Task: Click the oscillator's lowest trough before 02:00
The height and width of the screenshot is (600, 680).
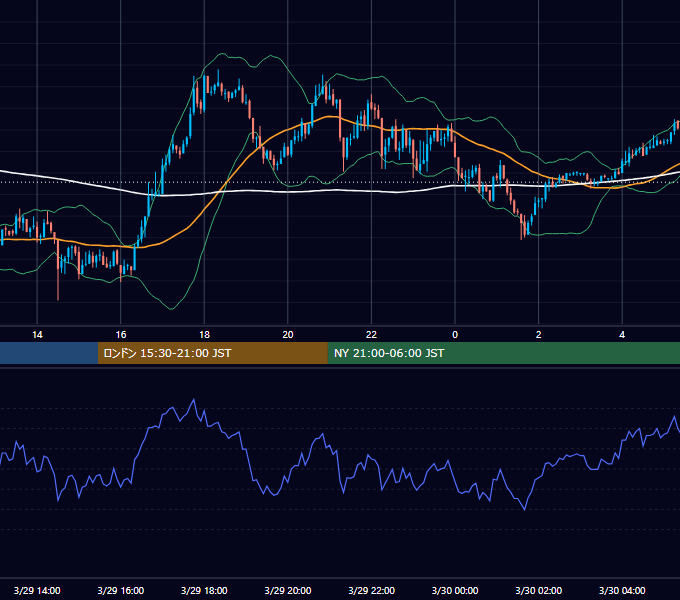Action: [x=525, y=509]
